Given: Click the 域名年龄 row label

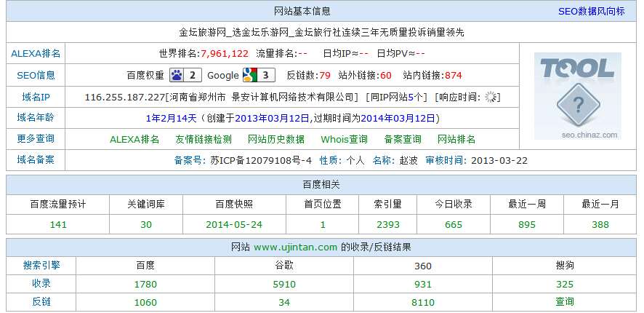Looking at the screenshot, I should click(36, 118).
